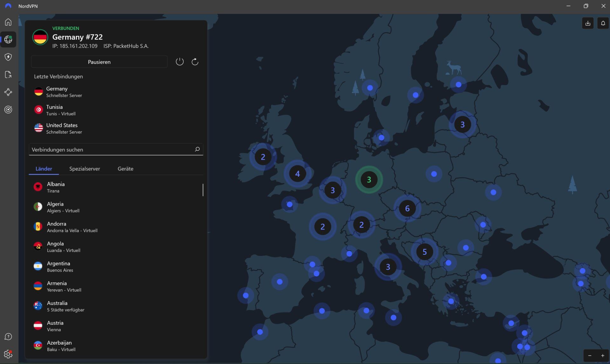
Task: Open the downloads icon at top right
Action: click(x=588, y=23)
